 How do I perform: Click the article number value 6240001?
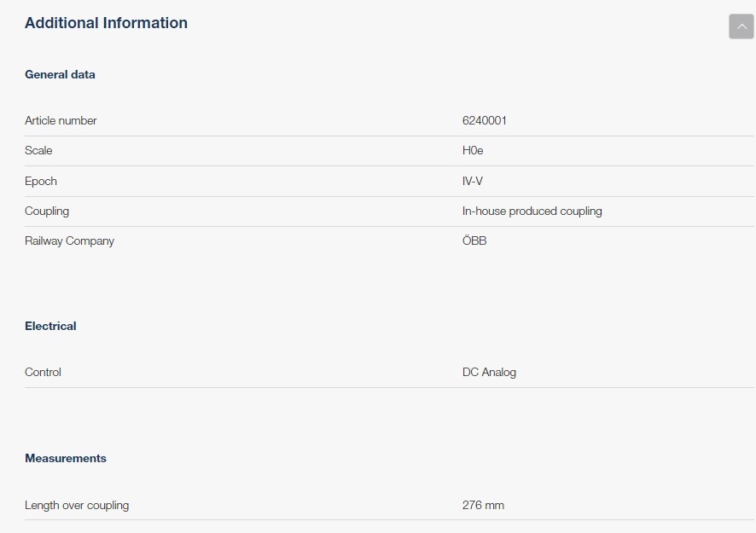[x=484, y=121]
